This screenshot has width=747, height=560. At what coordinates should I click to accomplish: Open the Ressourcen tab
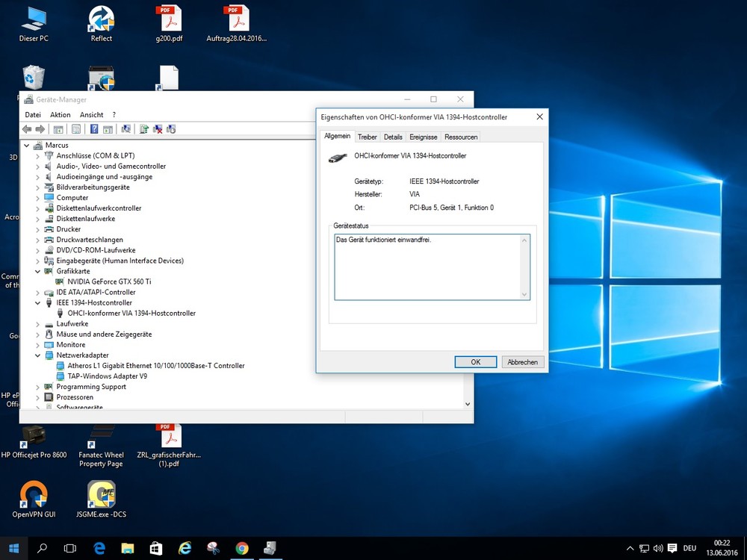(x=460, y=137)
